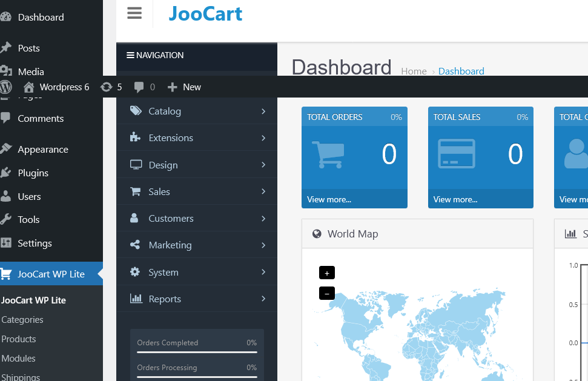Viewport: 588px width, 381px height.
Task: Open the Sales navigation item
Action: pos(197,191)
